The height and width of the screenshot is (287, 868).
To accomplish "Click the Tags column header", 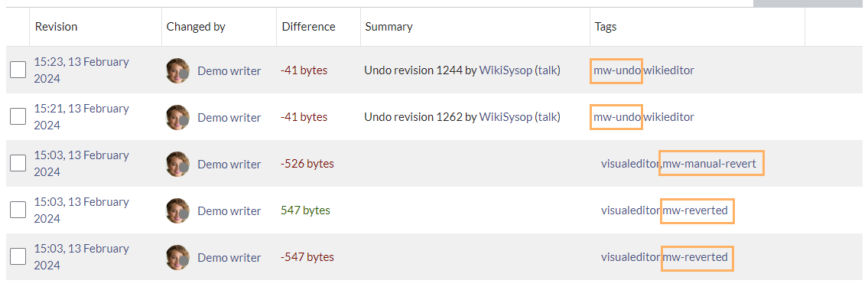I will point(606,27).
